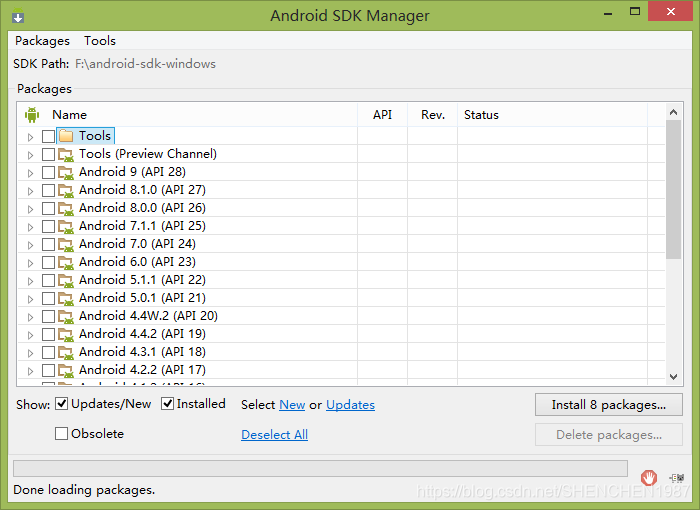Check the Android 7.0 (API 24) checkbox
The image size is (700, 510).
click(x=48, y=244)
